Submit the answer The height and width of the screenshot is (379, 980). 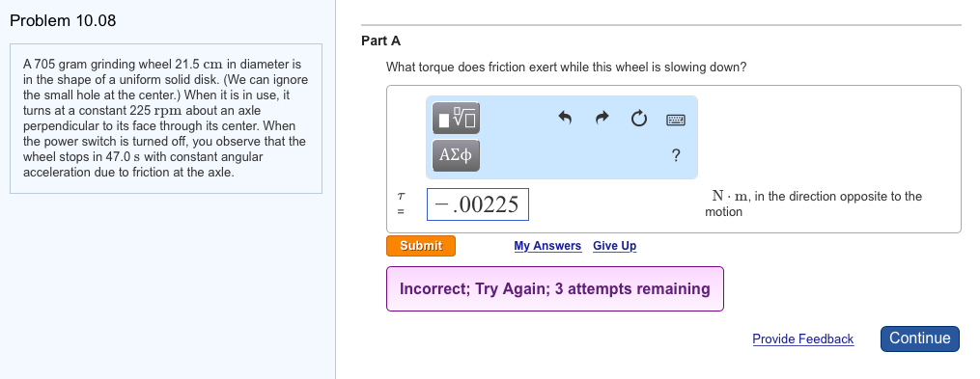[421, 246]
